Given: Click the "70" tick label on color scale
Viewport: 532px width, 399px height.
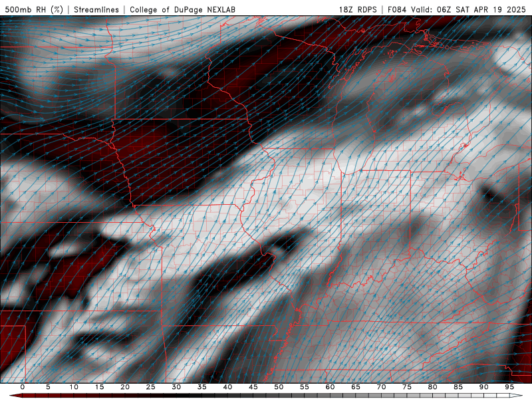Looking at the screenshot, I should [381, 387].
